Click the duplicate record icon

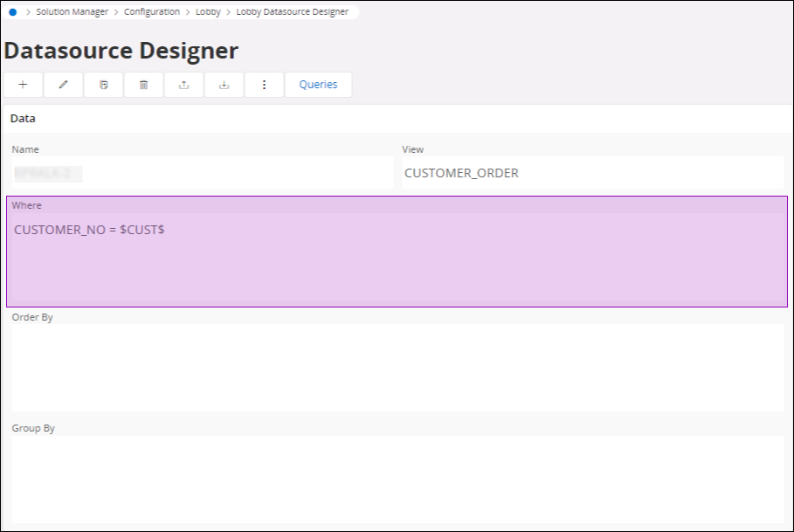point(104,85)
